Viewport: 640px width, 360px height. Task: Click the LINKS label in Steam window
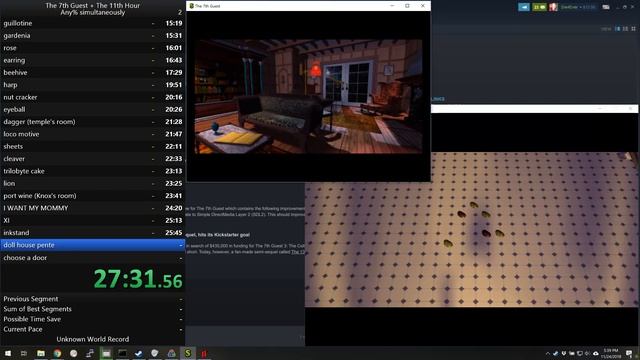point(438,99)
